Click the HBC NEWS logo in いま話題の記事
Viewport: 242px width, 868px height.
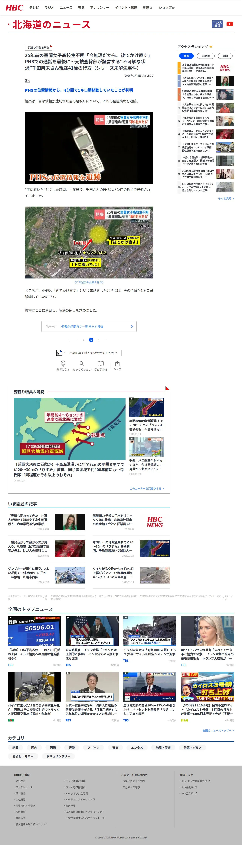pos(155,522)
